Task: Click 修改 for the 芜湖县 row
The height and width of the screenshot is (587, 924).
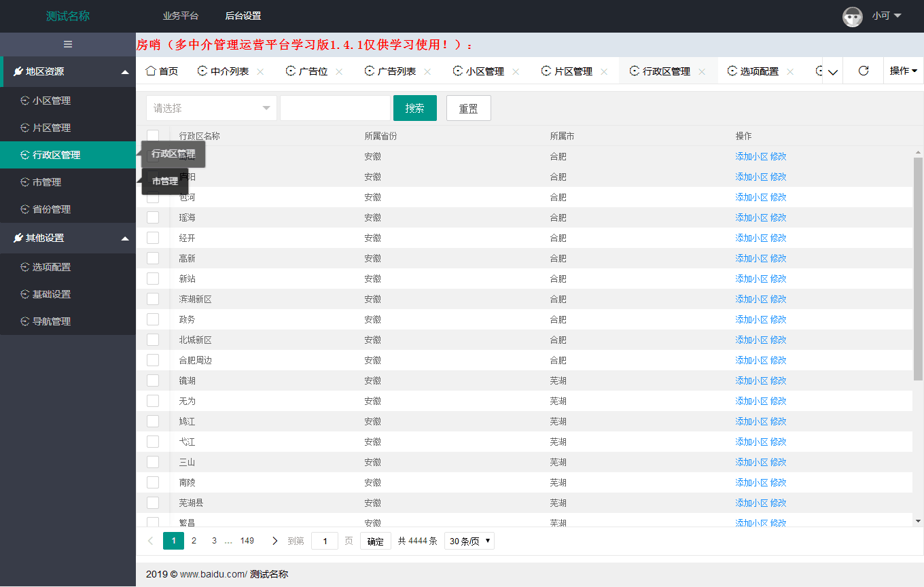Action: coord(779,503)
